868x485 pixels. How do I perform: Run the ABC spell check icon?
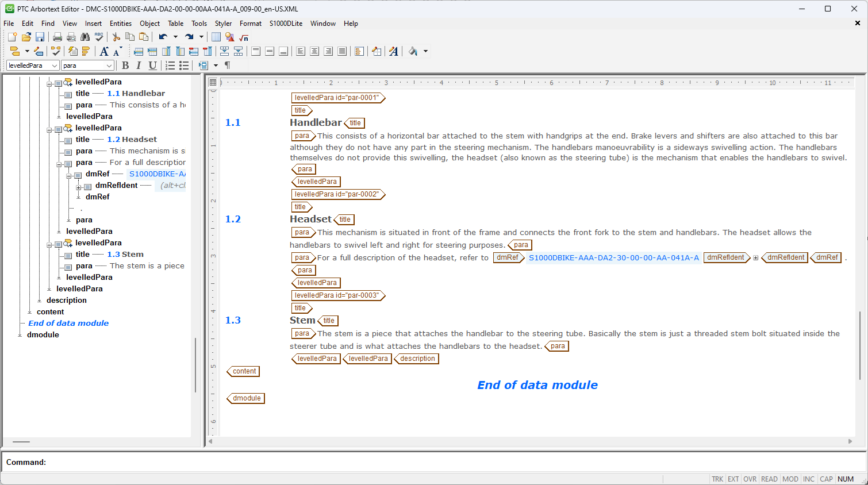point(99,37)
